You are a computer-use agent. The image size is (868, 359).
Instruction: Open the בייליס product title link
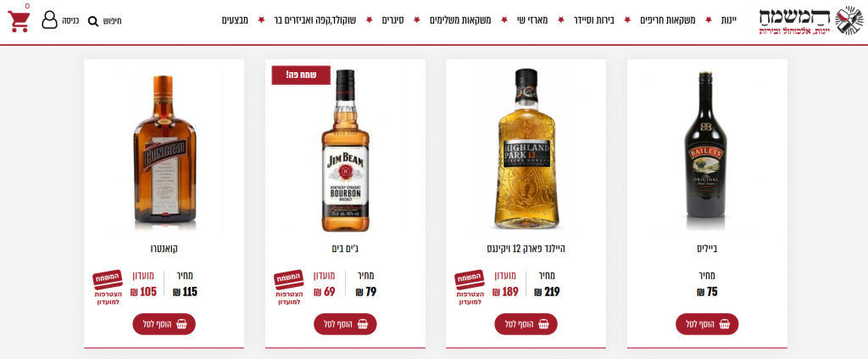pyautogui.click(x=707, y=249)
